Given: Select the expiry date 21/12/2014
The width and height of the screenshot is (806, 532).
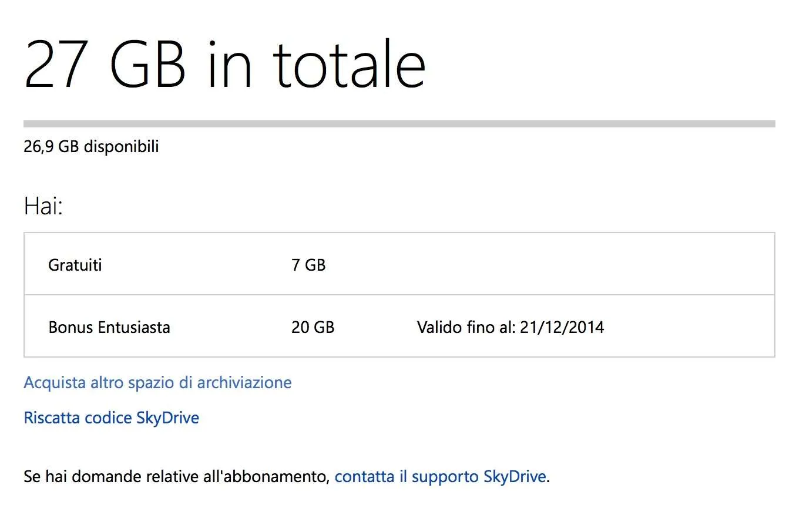Looking at the screenshot, I should tap(562, 327).
